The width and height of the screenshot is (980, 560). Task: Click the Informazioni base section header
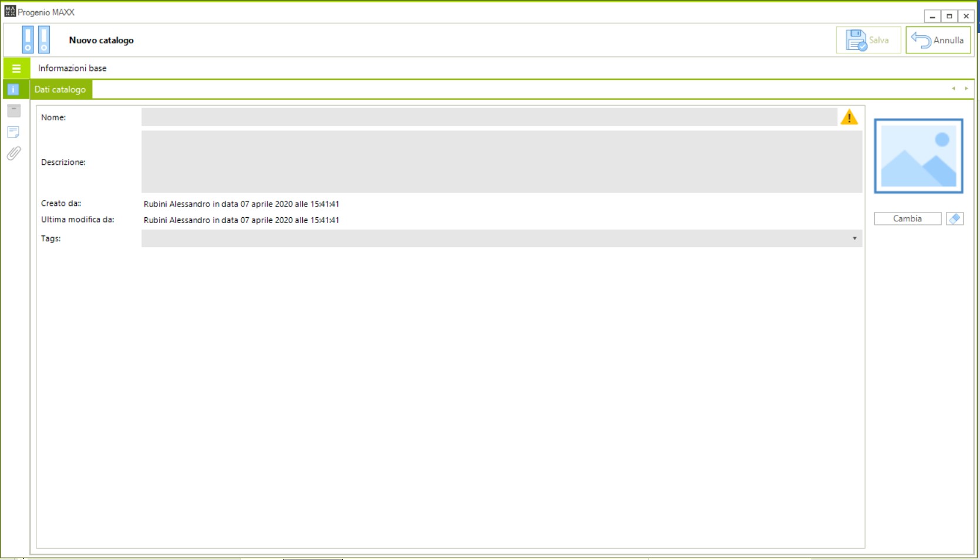coord(72,68)
